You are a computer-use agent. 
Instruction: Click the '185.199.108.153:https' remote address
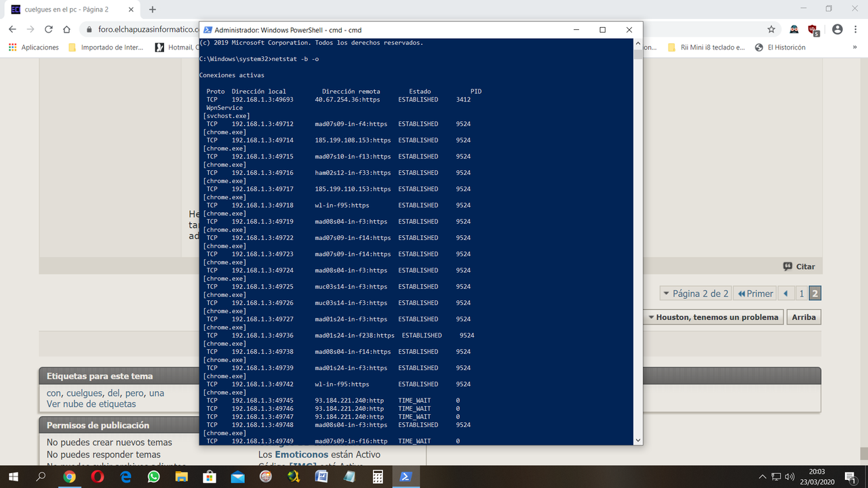pos(353,140)
